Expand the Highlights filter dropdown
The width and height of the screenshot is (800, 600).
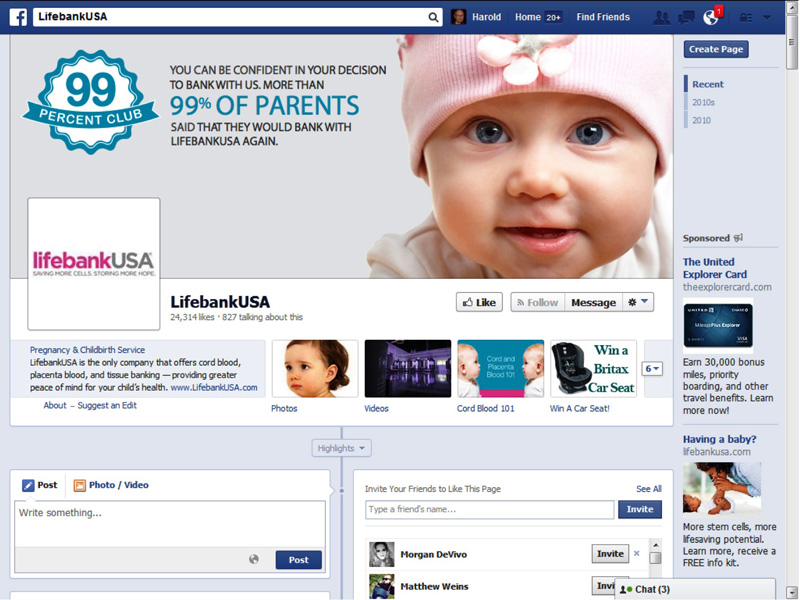(x=342, y=448)
